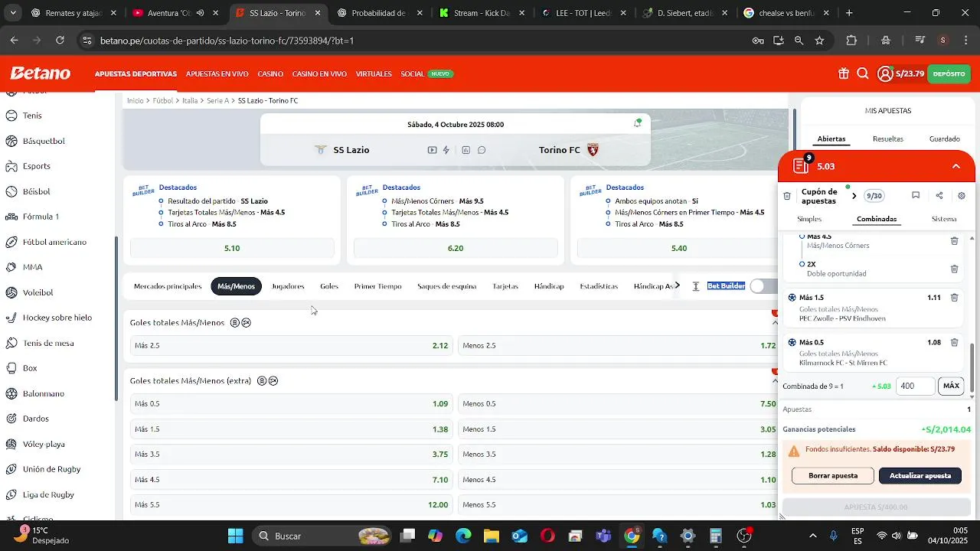Viewport: 980px width, 551px height.
Task: Edit the stake amount field showing 400
Action: [915, 386]
